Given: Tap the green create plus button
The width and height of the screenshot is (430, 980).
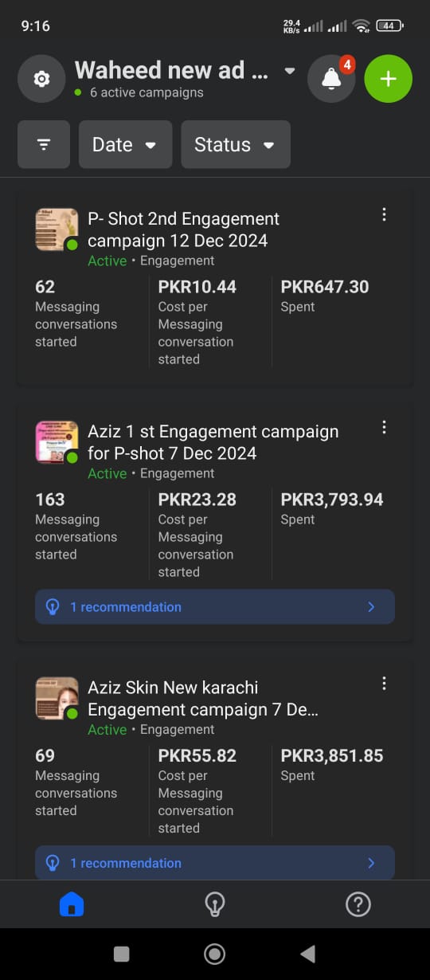Looking at the screenshot, I should [388, 79].
